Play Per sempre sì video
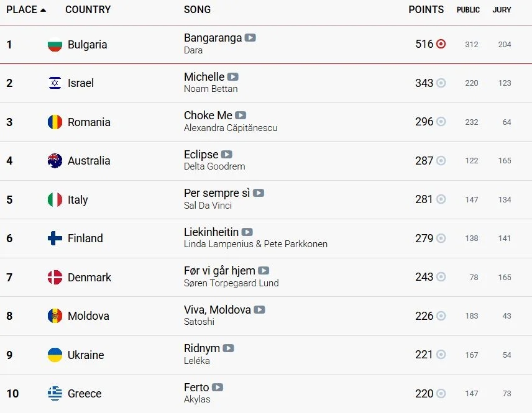Screen dimensions: 532x413 [258, 193]
